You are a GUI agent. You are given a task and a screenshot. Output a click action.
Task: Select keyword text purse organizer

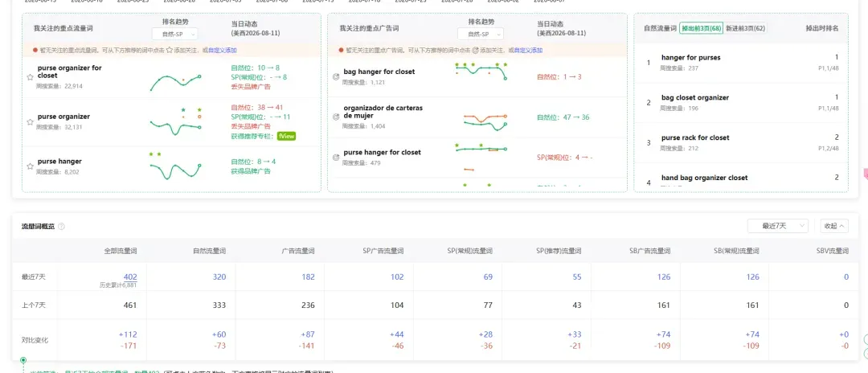pos(63,117)
